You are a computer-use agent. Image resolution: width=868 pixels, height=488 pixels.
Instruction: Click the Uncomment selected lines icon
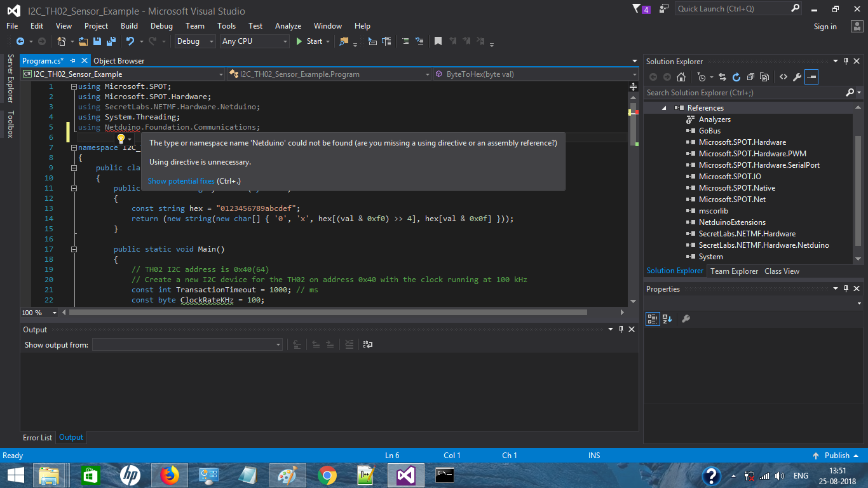point(419,41)
